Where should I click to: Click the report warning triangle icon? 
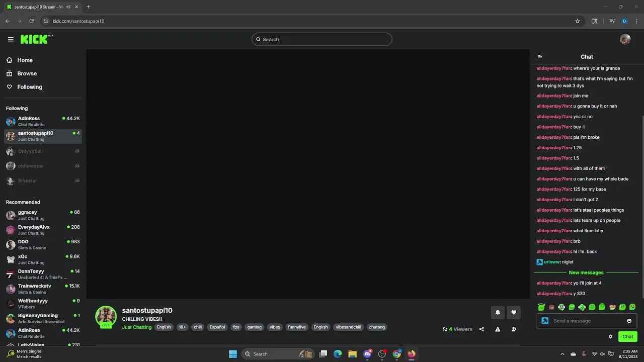pos(498,329)
